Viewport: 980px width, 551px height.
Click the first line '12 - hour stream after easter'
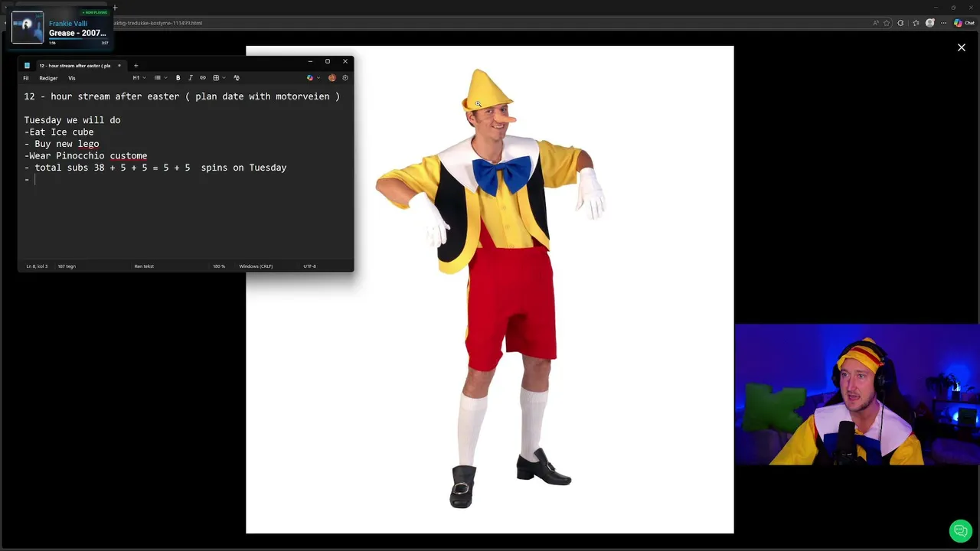(181, 96)
